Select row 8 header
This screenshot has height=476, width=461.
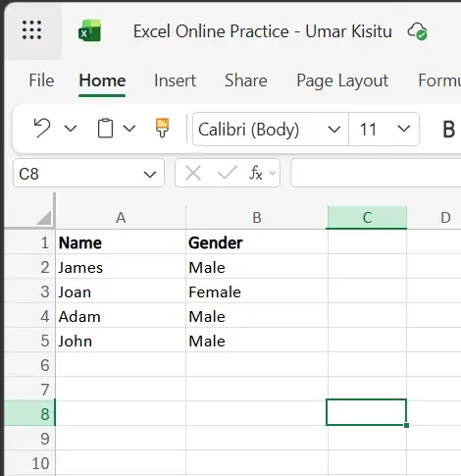(x=29, y=413)
